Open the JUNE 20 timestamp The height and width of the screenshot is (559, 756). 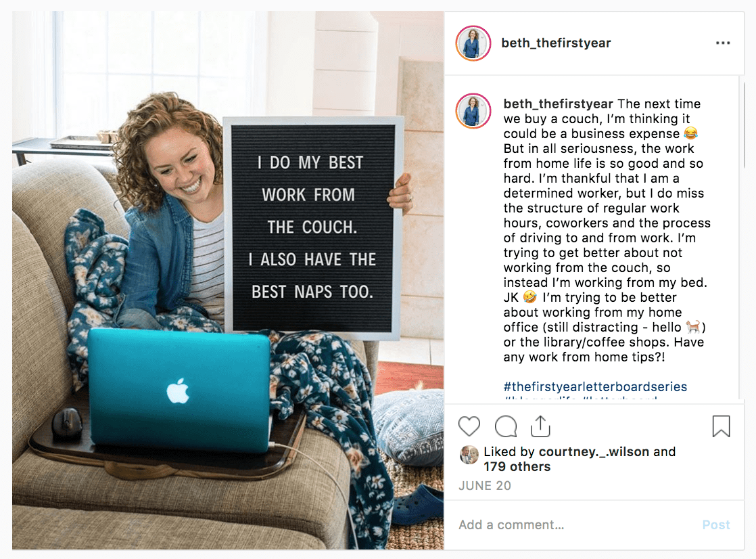tap(485, 486)
